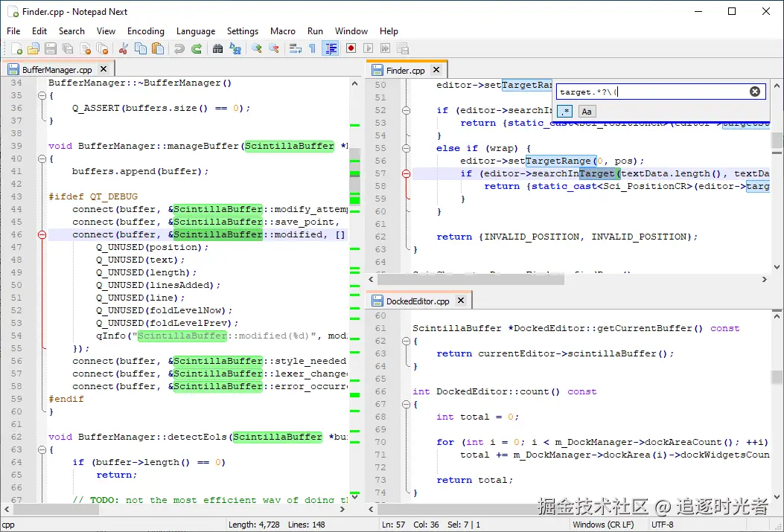This screenshot has height=532, width=784.
Task: Collapse fold at DockedEditor.cpp line 67
Action: (406, 404)
